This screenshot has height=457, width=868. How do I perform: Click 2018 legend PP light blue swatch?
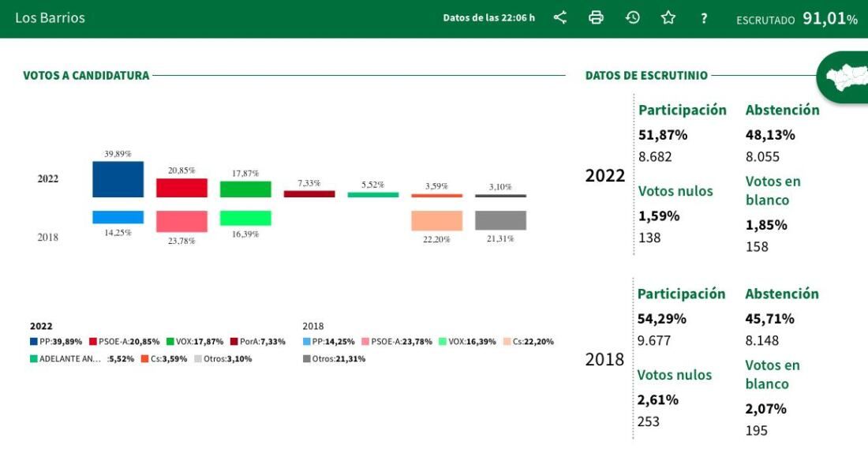coord(307,342)
